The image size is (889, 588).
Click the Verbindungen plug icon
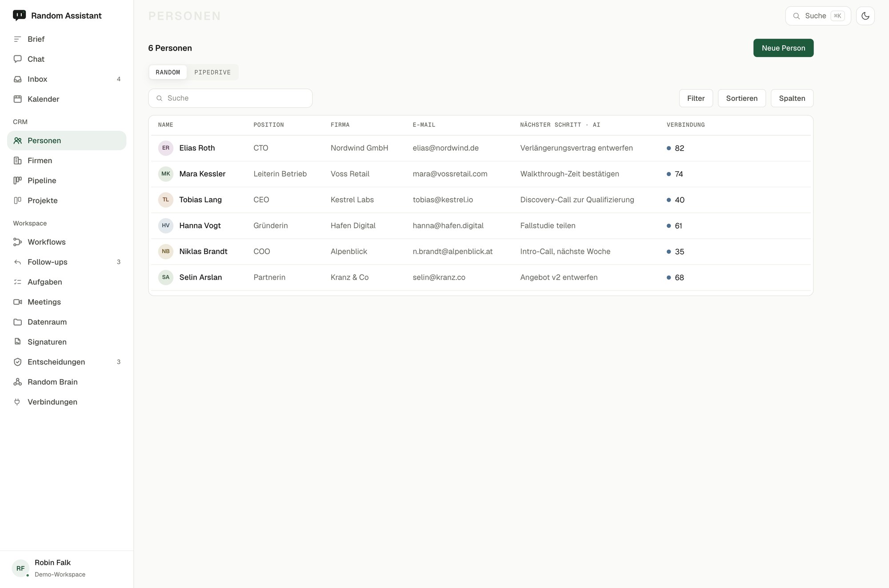[x=17, y=402]
